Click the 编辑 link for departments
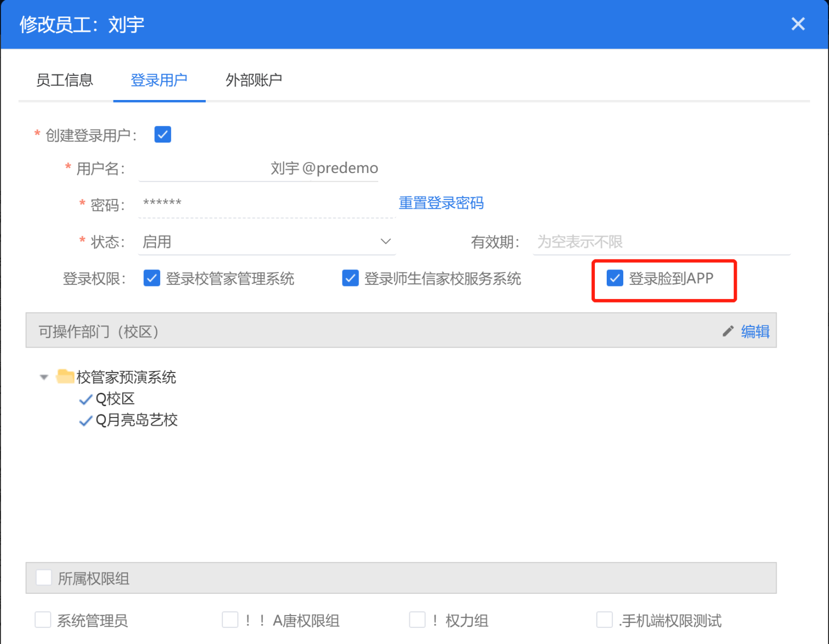The width and height of the screenshot is (829, 644). pyautogui.click(x=755, y=331)
